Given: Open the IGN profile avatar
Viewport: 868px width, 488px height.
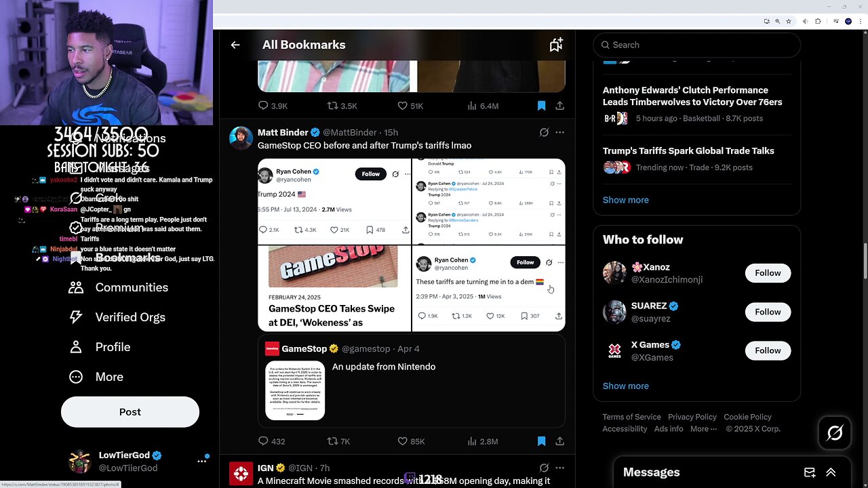Looking at the screenshot, I should pos(241,473).
